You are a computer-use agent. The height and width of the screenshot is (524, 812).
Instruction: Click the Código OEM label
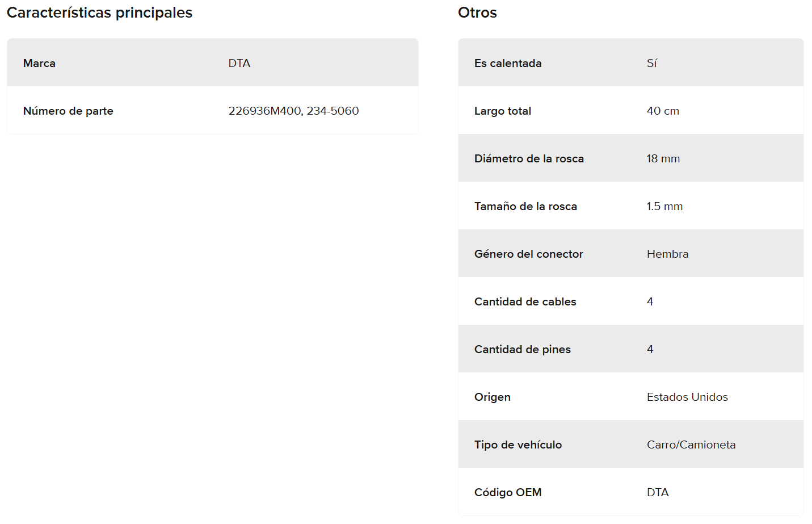[x=507, y=492]
